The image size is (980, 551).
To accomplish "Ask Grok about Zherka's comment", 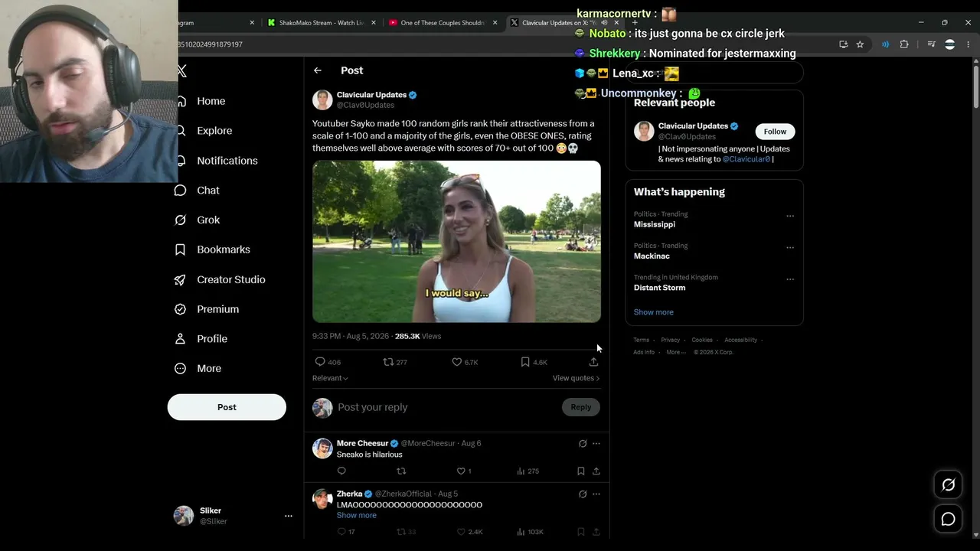I will [583, 494].
